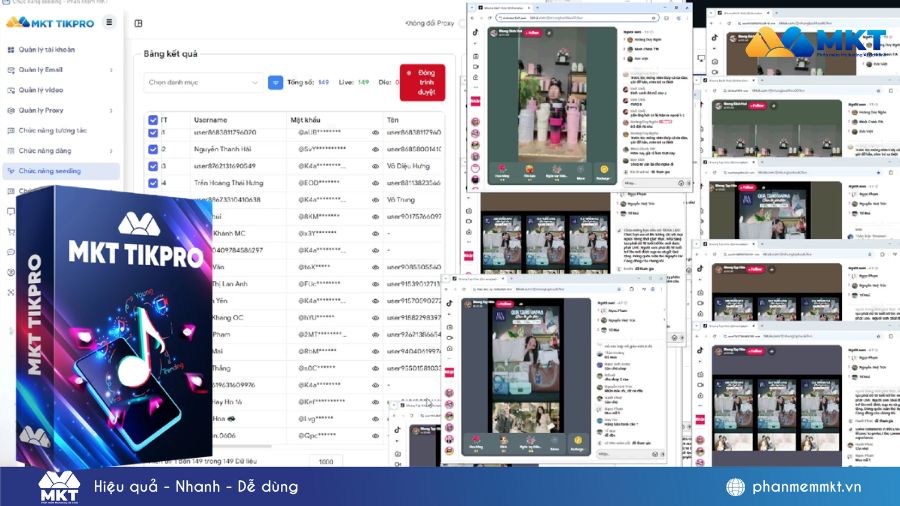Image resolution: width=900 pixels, height=506 pixels.
Task: Reveal the @RbM password with its eye icon
Action: (x=375, y=351)
